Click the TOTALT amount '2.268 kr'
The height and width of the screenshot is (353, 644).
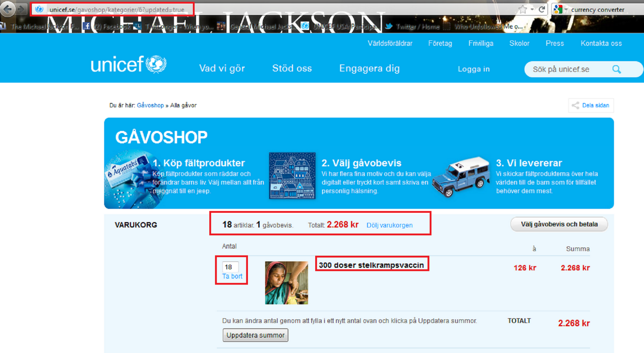pyautogui.click(x=574, y=323)
